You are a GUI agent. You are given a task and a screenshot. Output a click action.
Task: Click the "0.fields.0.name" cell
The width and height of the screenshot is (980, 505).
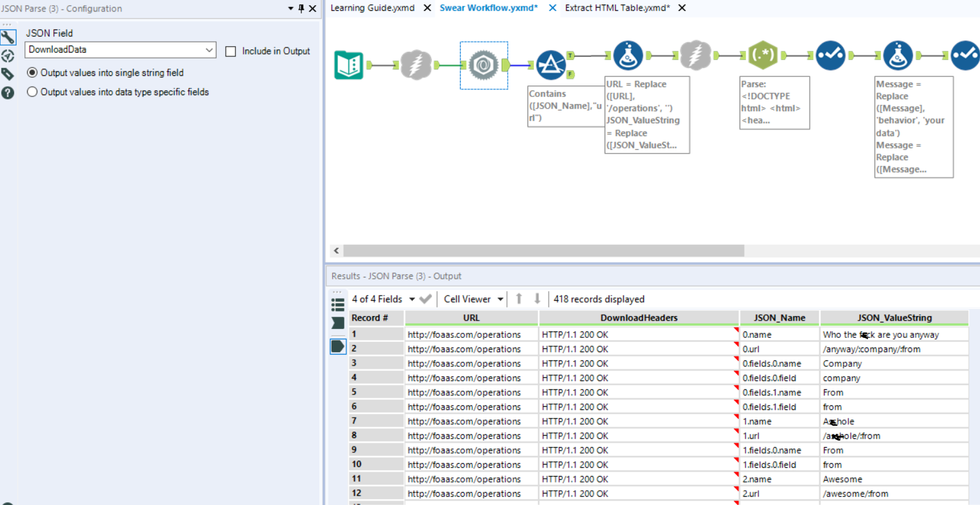click(780, 364)
